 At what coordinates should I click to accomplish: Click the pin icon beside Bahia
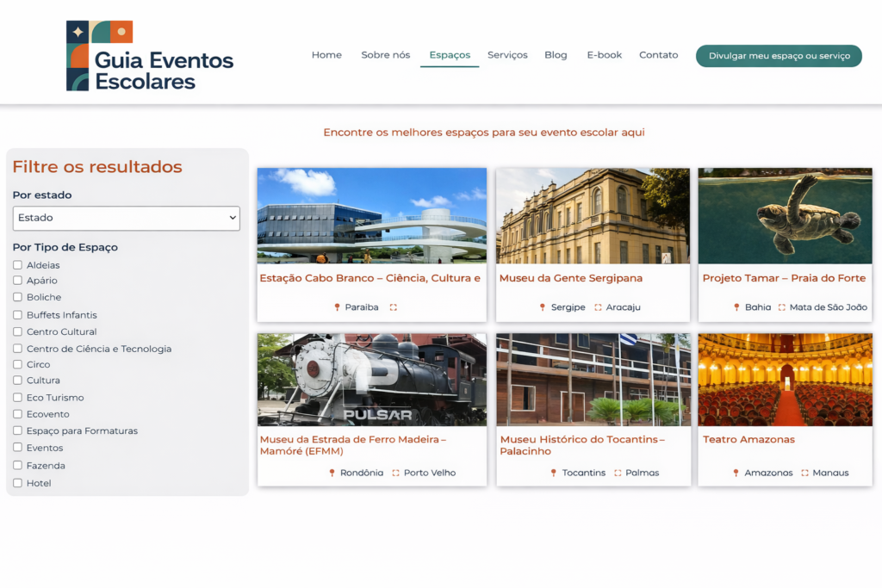(736, 307)
